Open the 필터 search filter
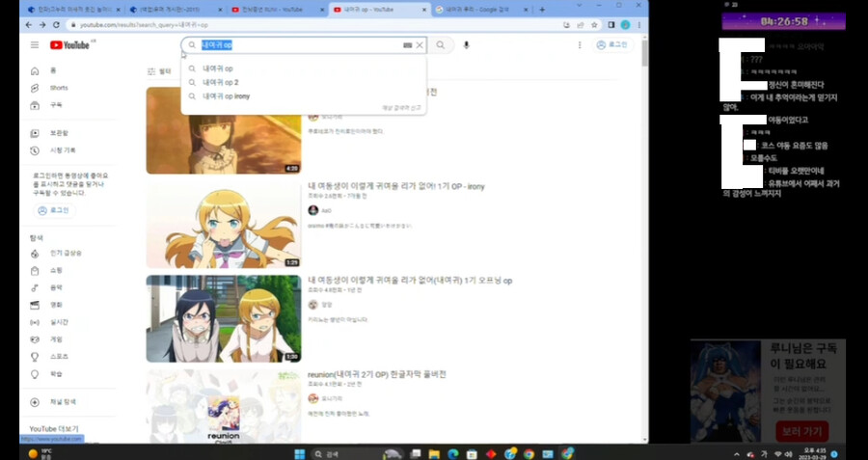The height and width of the screenshot is (460, 868). 159,71
